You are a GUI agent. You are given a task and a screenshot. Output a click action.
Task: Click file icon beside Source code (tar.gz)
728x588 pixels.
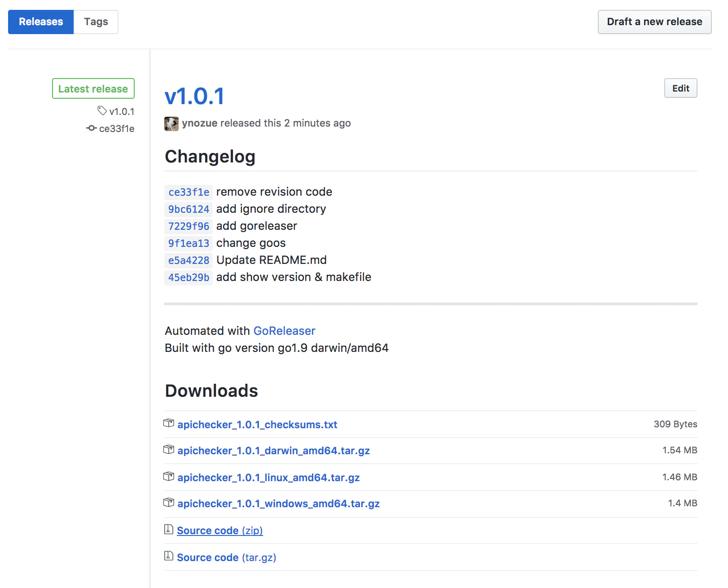[169, 556]
